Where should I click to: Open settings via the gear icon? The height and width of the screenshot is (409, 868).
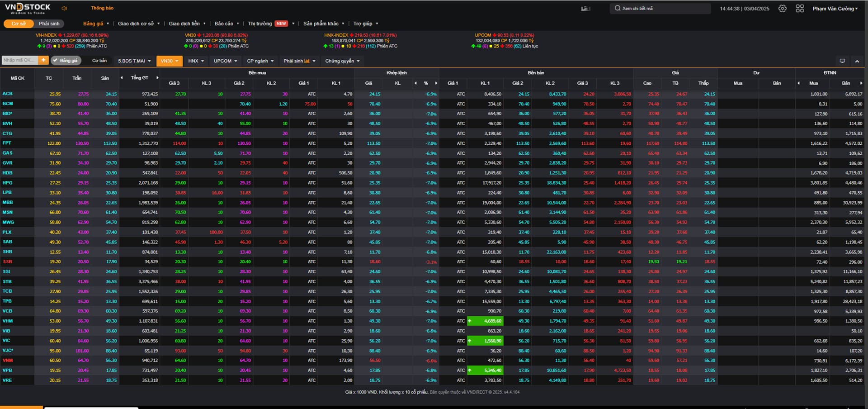click(x=783, y=9)
